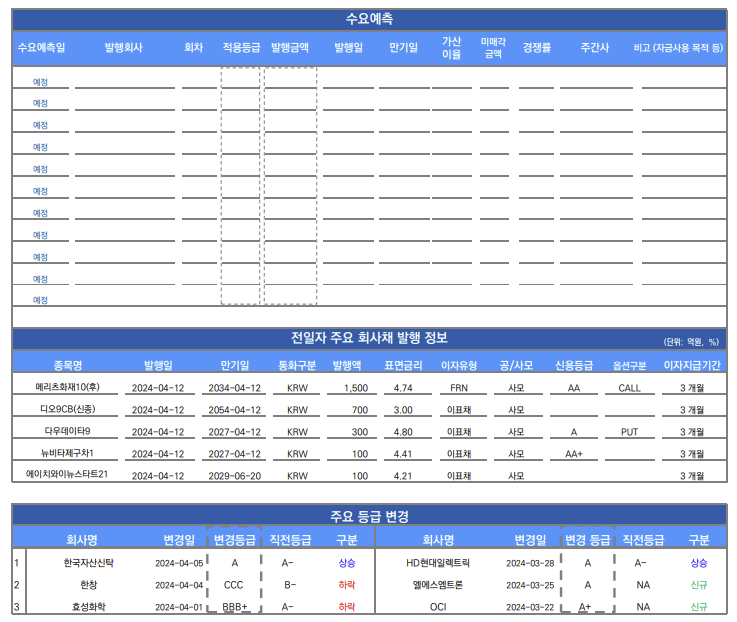This screenshot has width=737, height=622.
Task: Click the empty 적용등급 cell in first 예정 row
Action: pos(241,82)
